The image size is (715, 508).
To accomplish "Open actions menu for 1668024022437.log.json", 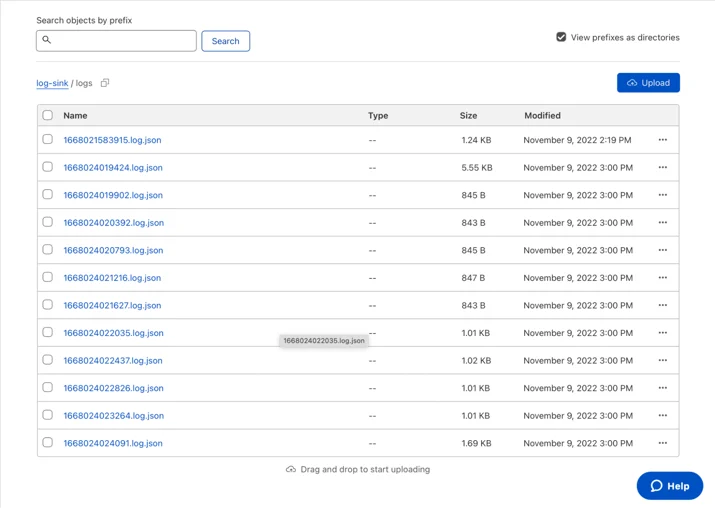I will pos(663,360).
